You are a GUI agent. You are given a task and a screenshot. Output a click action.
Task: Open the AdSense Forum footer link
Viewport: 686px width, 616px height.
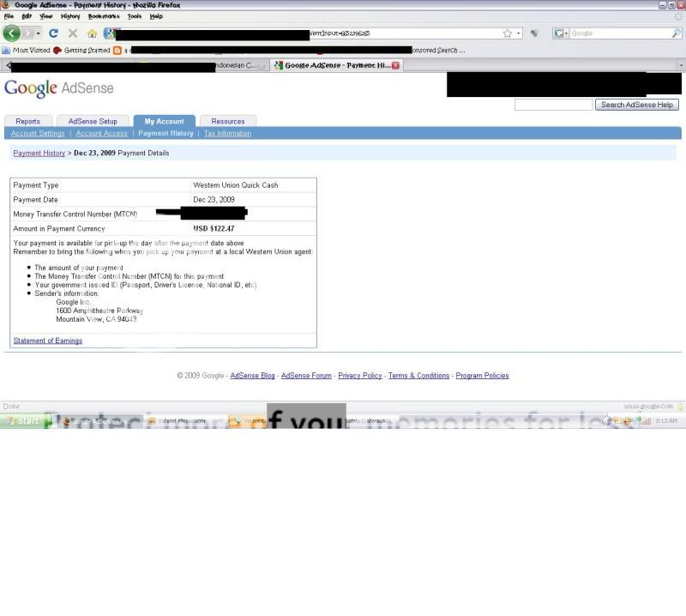306,376
